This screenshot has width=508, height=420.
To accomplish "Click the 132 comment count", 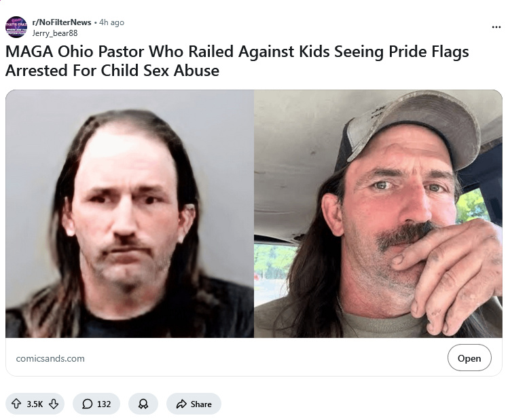I will pos(104,404).
